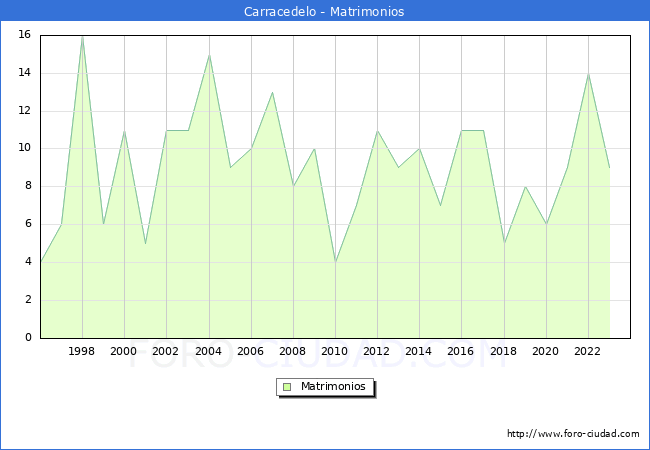Click the 2004 peak data point at 15

(x=209, y=55)
